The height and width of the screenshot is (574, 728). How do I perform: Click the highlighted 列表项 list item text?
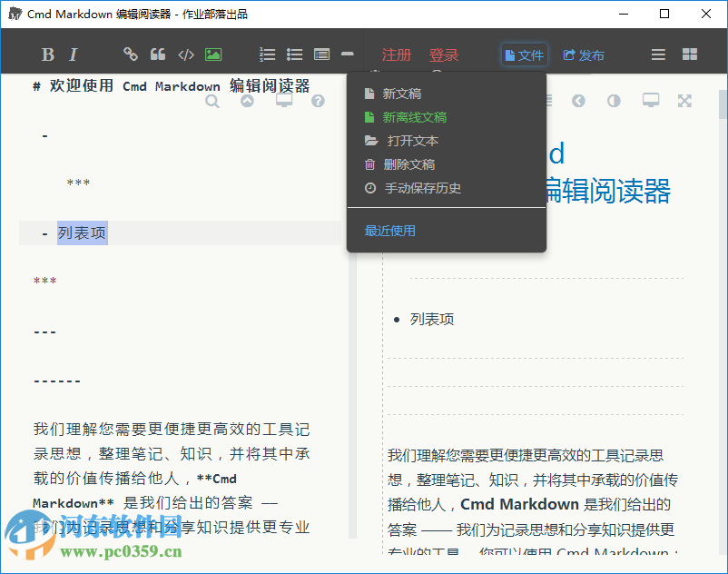[82, 233]
